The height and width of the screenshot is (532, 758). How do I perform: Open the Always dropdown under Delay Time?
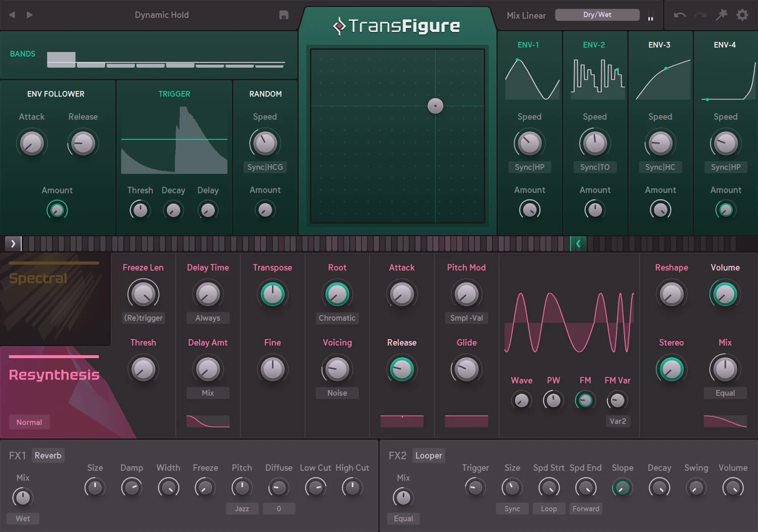(x=208, y=318)
